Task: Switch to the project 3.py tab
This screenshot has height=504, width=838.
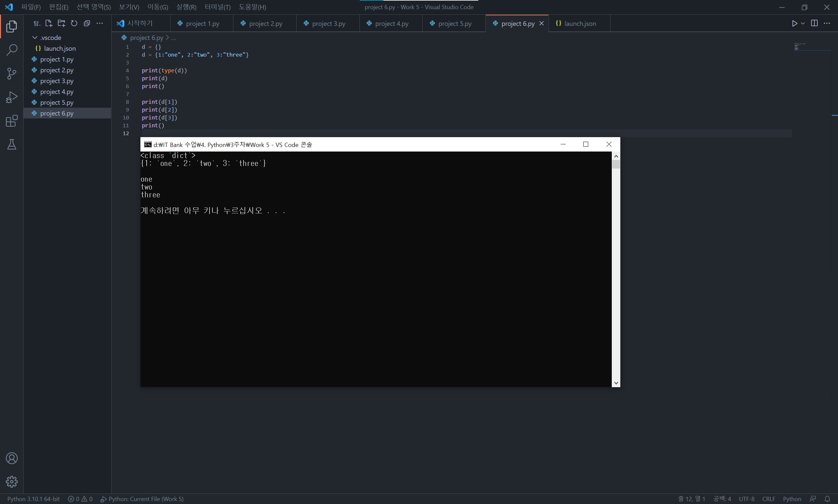Action: click(328, 24)
